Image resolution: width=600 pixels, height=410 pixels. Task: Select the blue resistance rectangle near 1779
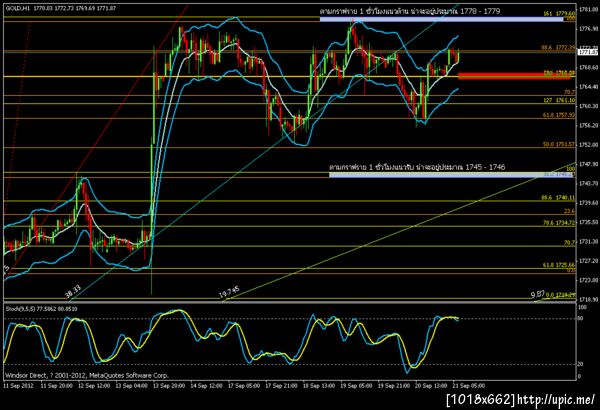[441, 19]
